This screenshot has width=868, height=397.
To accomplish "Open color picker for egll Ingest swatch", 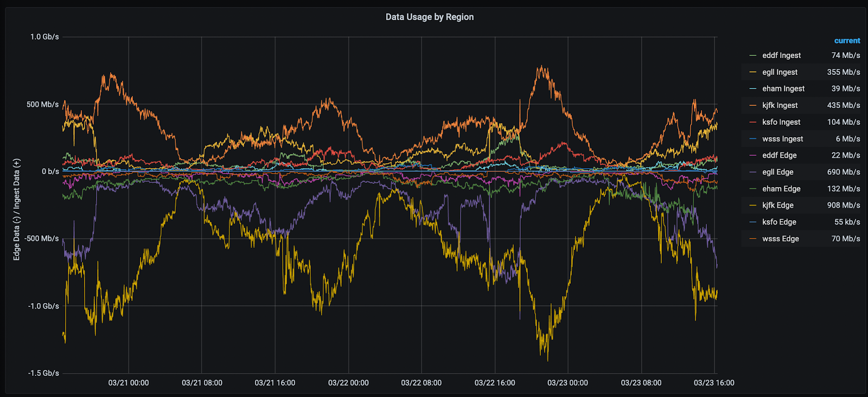I will coord(752,72).
